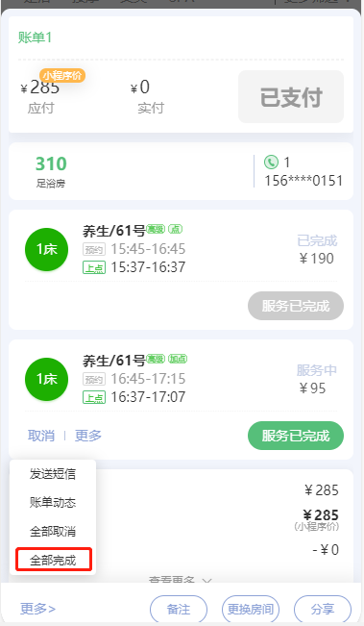The height and width of the screenshot is (626, 364).
Task: Choose 发送短信 from the popup menu
Action: tap(53, 474)
